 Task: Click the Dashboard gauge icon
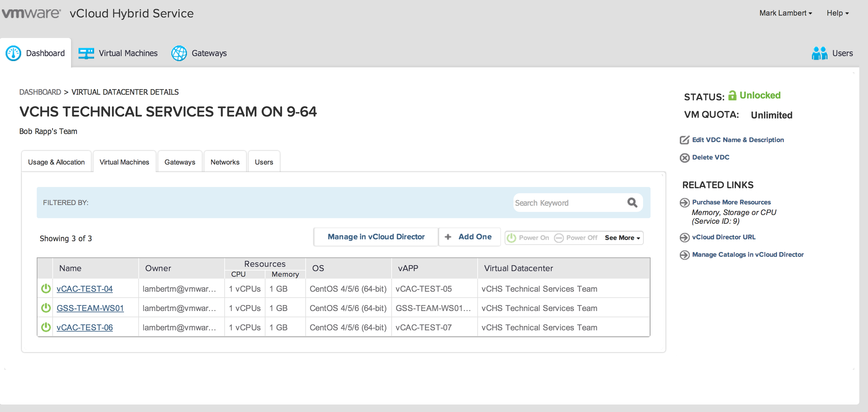click(x=13, y=53)
